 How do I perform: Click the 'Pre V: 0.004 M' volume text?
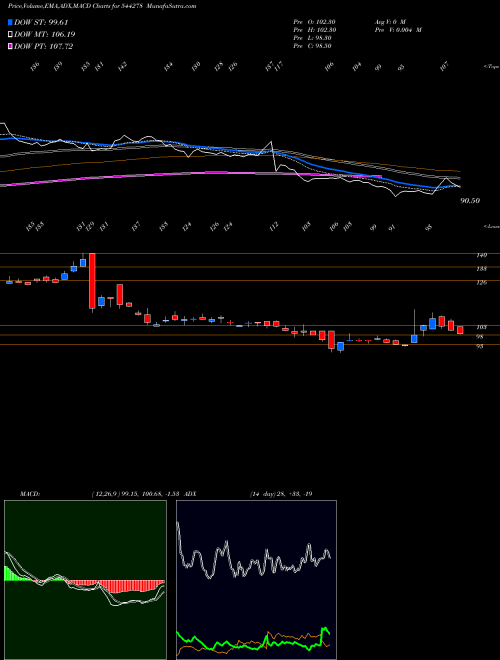point(398,30)
